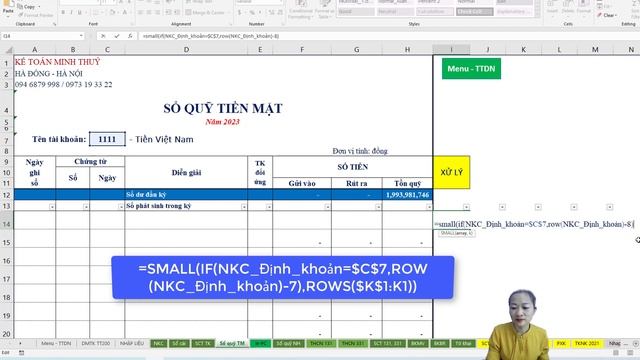The image size is (640, 360).
Task: Click the Merge & Center icon
Action: pos(189,13)
